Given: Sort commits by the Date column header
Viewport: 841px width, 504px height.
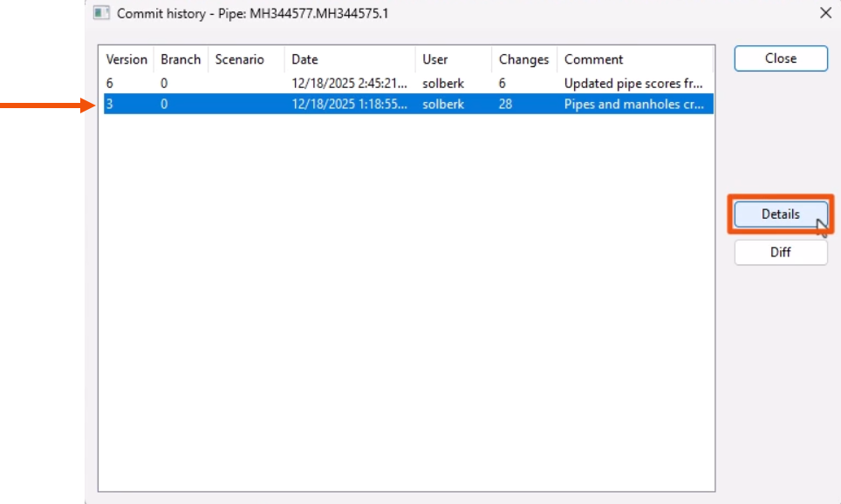Looking at the screenshot, I should tap(304, 59).
